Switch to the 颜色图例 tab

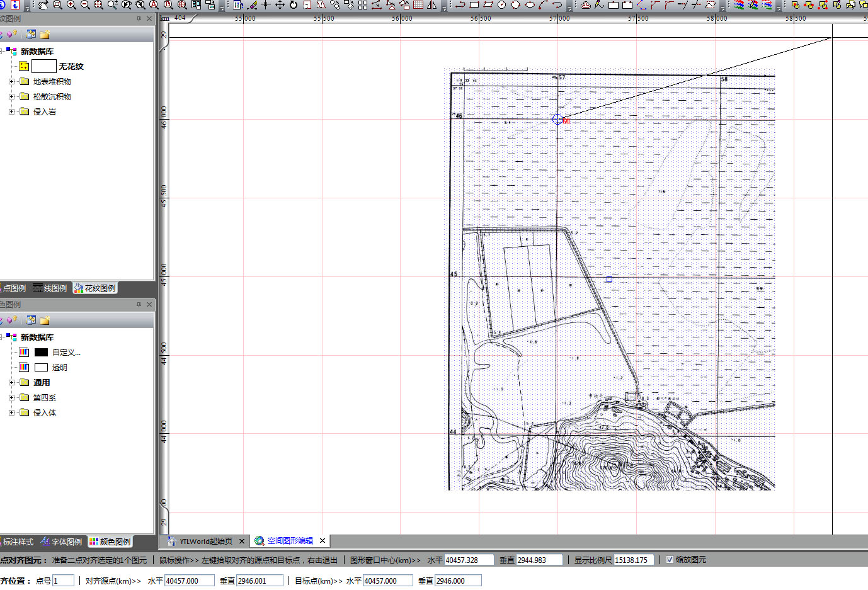pyautogui.click(x=110, y=542)
